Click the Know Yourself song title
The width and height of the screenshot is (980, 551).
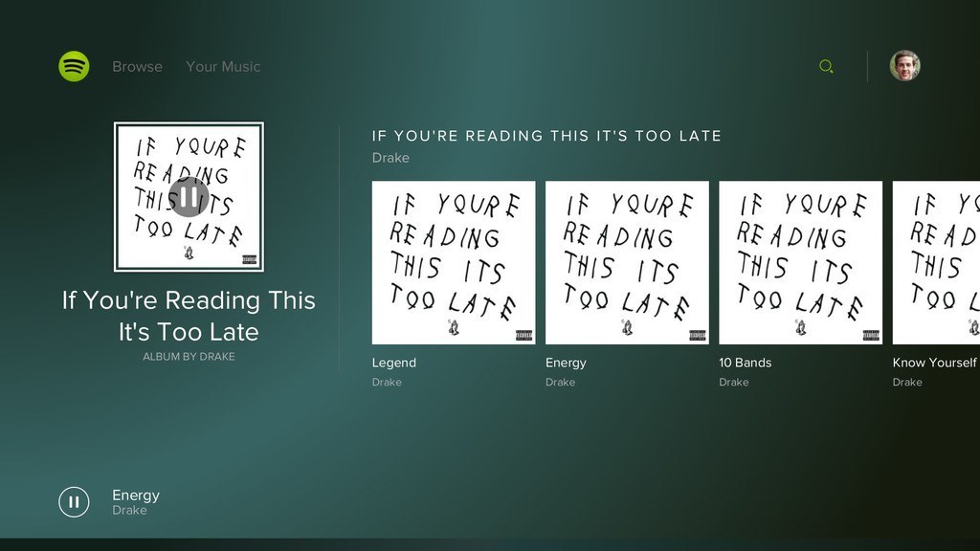click(x=934, y=363)
